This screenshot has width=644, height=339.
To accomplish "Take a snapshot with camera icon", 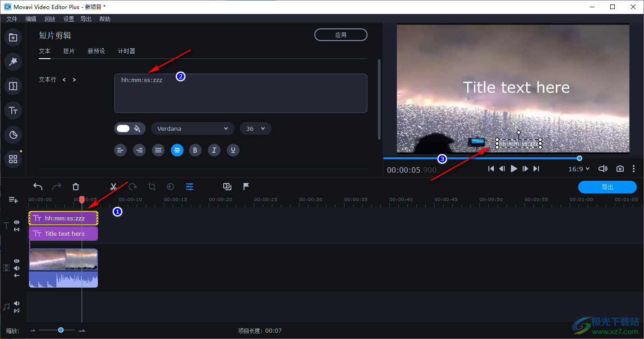I will pyautogui.click(x=620, y=169).
